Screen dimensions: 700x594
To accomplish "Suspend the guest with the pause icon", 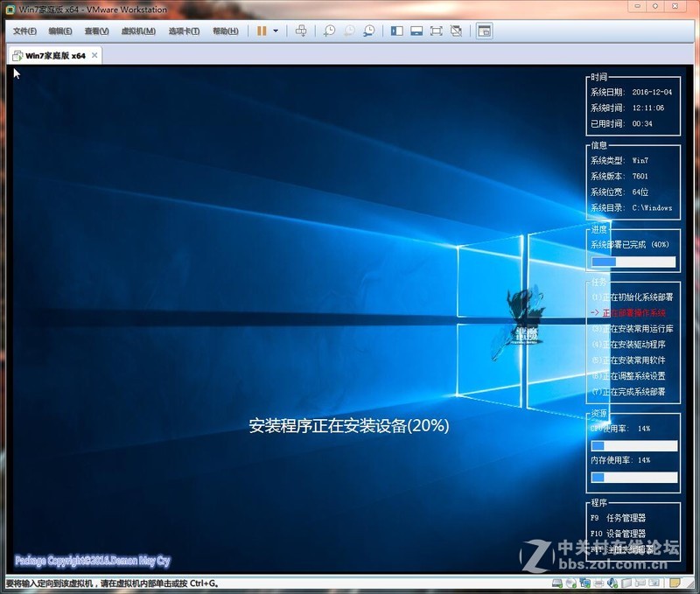I will (262, 30).
